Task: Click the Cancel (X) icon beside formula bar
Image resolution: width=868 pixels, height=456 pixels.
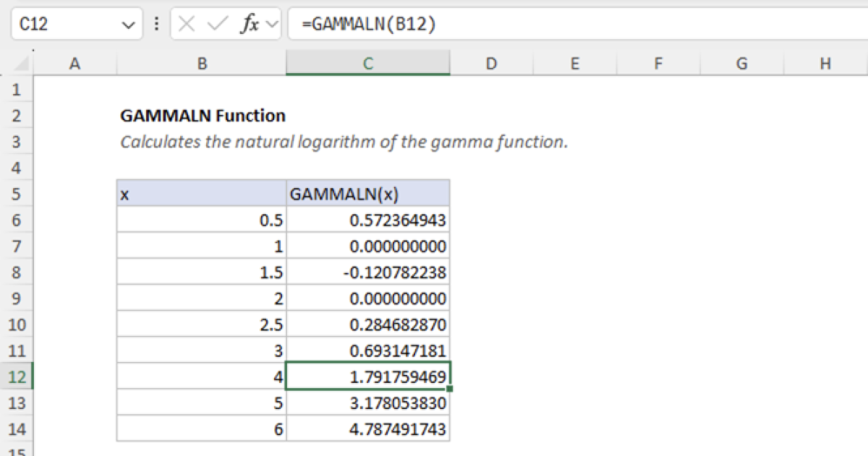Action: point(186,23)
